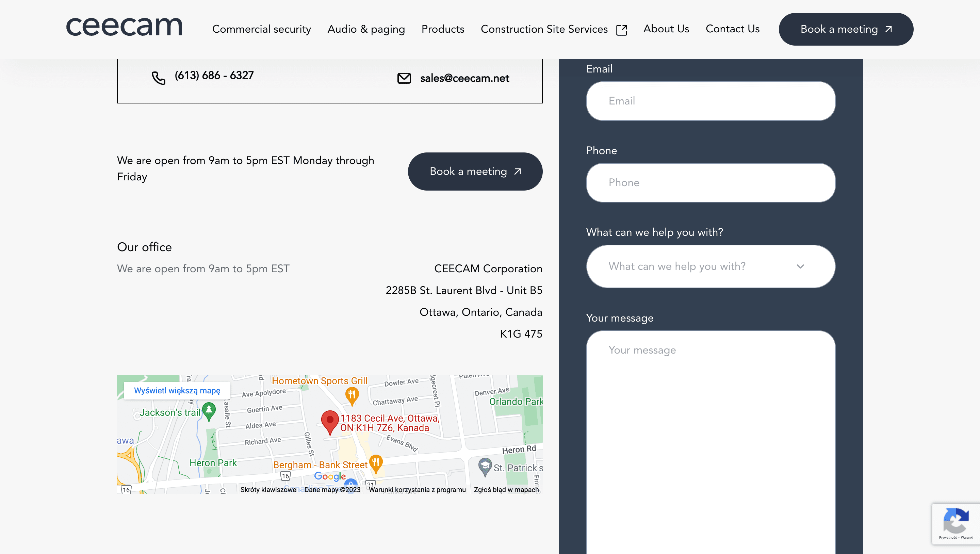980x554 pixels.
Task: Open the Audio & paging menu
Action: tap(366, 29)
